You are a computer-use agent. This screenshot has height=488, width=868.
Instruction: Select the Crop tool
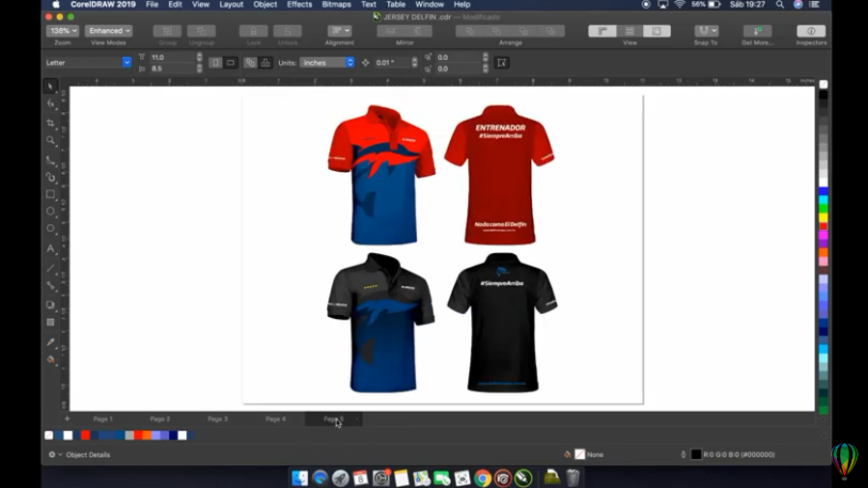(x=51, y=123)
